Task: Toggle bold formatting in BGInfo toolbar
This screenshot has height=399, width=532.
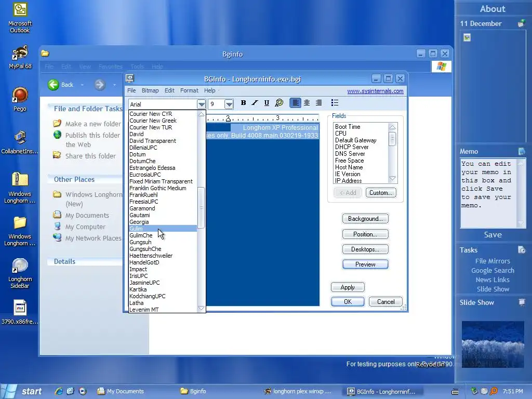Action: (x=243, y=103)
